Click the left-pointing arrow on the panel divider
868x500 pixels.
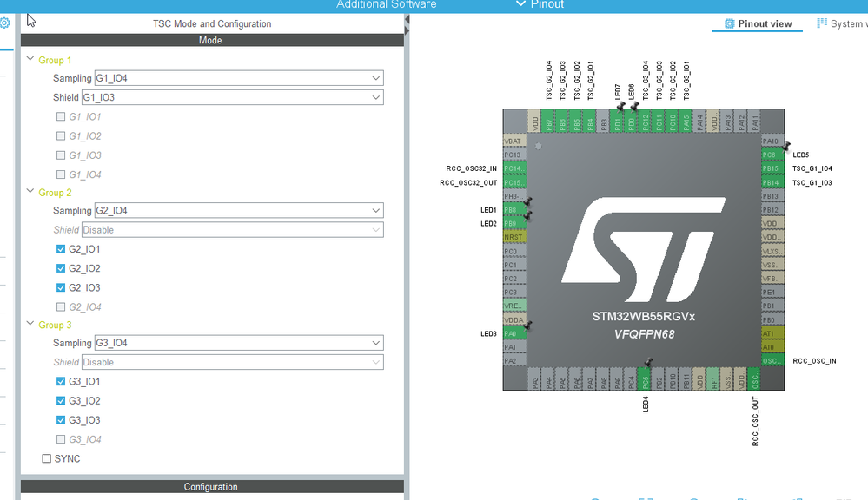pos(407,20)
